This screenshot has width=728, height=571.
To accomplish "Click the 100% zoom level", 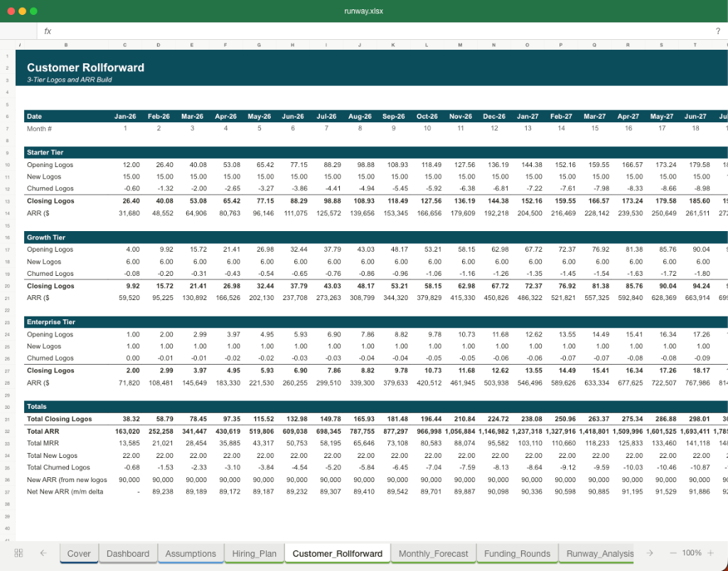I will tap(692, 553).
